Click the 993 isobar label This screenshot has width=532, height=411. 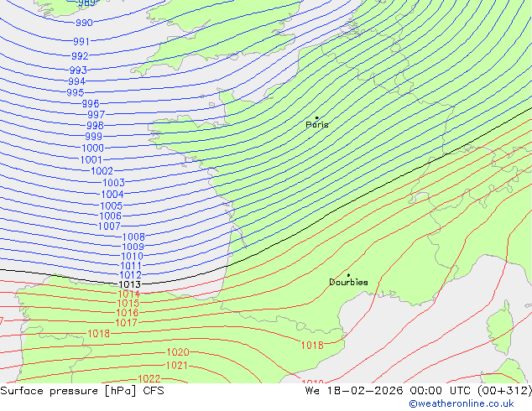pos(78,70)
